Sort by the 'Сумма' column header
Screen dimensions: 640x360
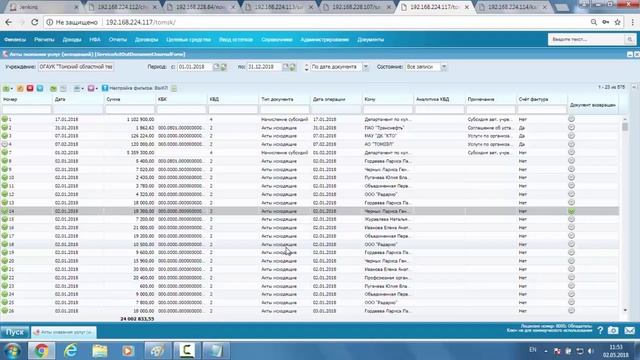click(130, 99)
